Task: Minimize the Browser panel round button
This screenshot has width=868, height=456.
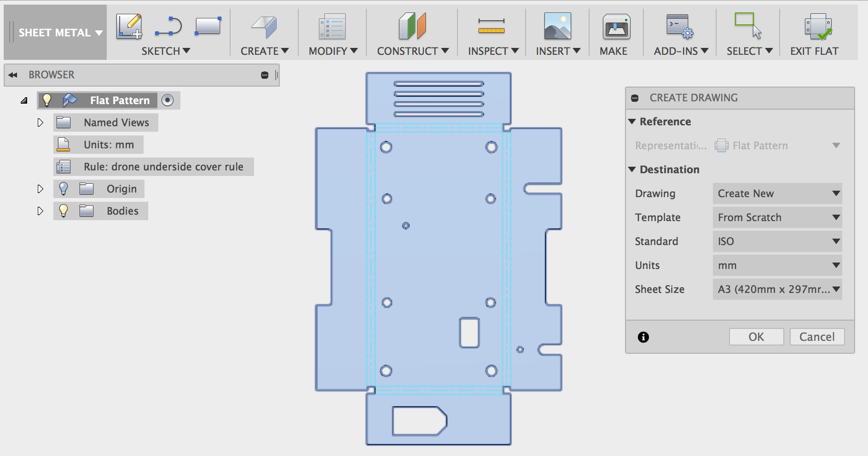Action: click(265, 75)
